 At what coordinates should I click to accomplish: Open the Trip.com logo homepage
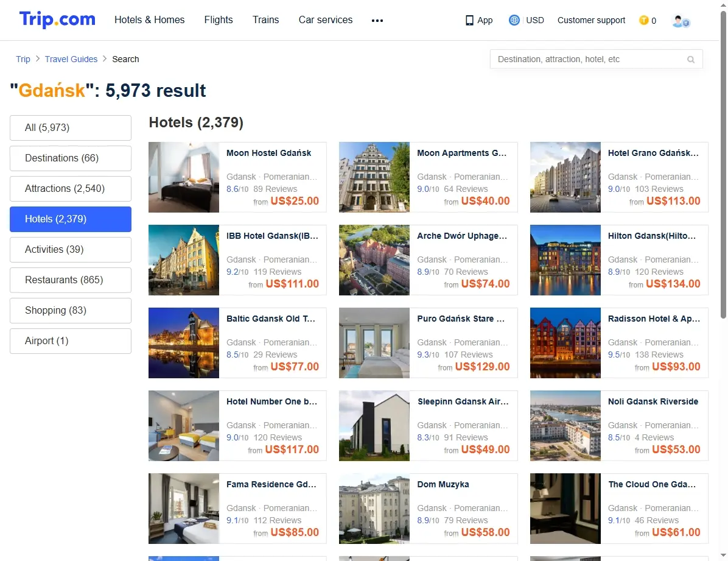57,19
